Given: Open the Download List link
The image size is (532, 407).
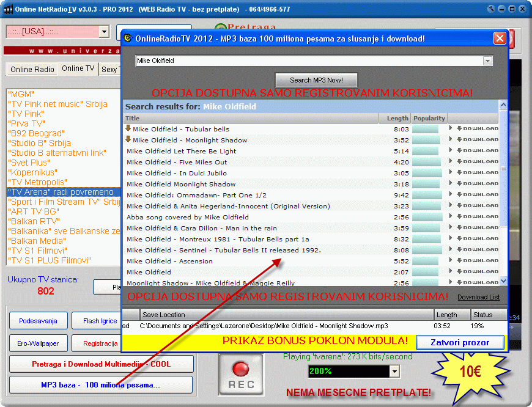Looking at the screenshot, I should tap(478, 297).
